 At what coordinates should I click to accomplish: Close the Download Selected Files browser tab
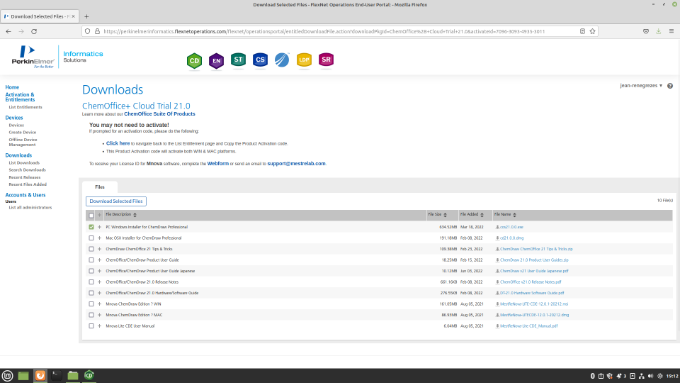tap(73, 16)
